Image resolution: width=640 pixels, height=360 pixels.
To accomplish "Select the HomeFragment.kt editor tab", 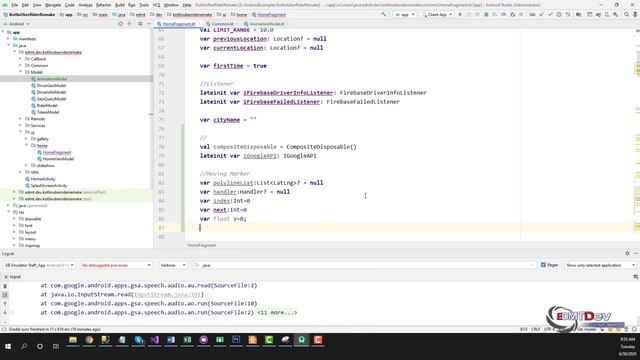I will (x=178, y=24).
